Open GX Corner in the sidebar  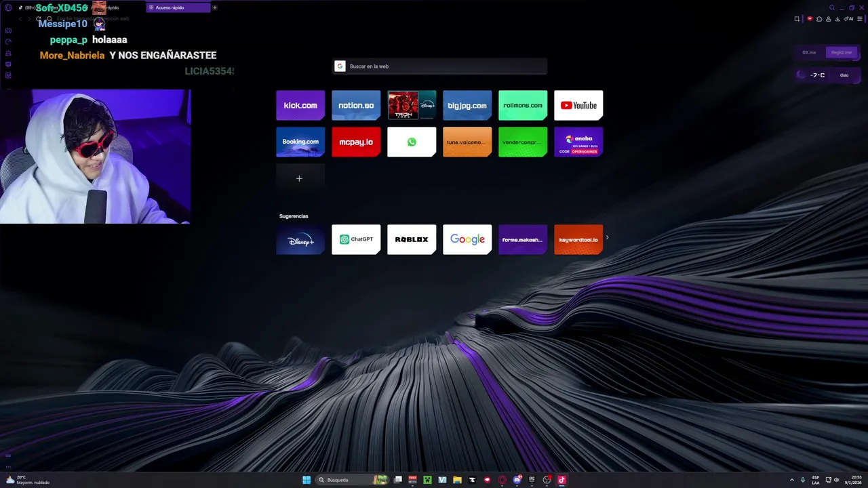pos(8,30)
